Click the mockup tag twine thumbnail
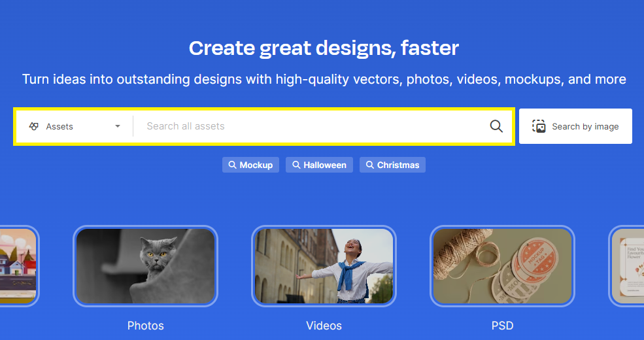644x340 pixels. 502,266
